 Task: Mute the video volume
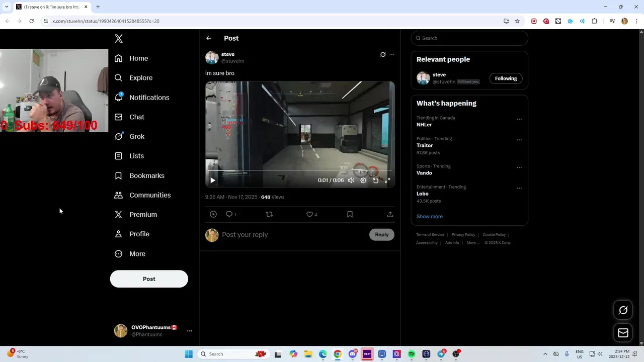point(351,180)
